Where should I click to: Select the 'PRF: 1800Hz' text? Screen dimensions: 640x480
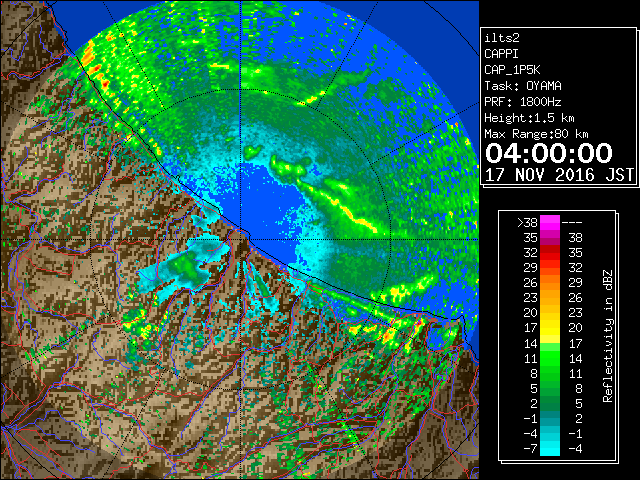tap(523, 102)
